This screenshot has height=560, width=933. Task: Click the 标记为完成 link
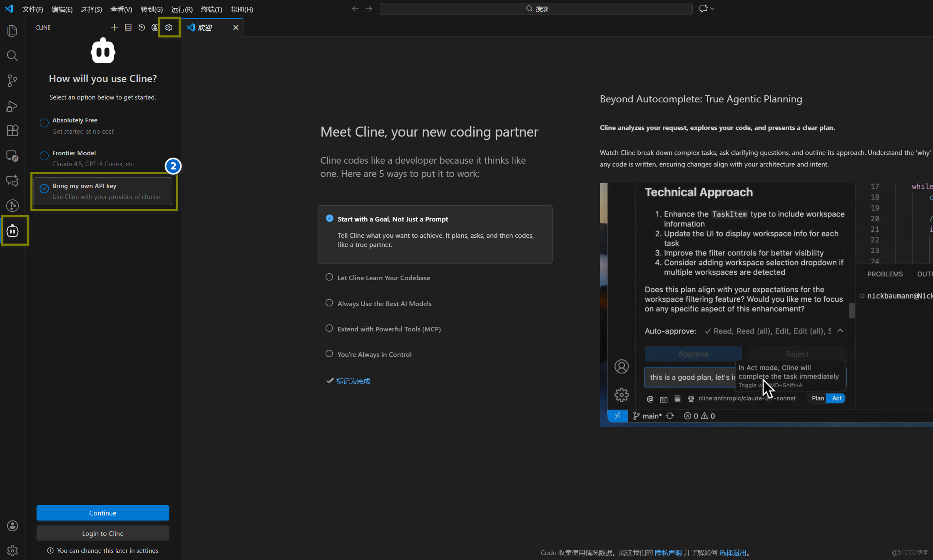click(353, 381)
